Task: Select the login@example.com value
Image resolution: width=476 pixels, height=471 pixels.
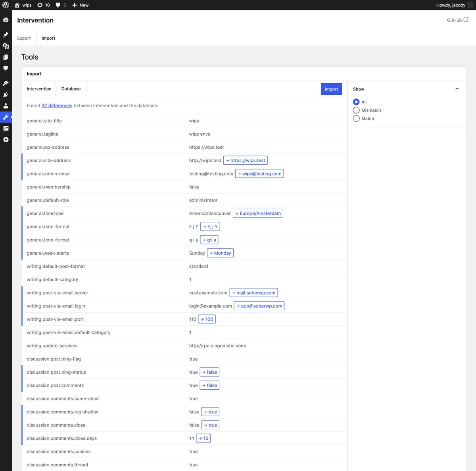Action: pos(211,306)
